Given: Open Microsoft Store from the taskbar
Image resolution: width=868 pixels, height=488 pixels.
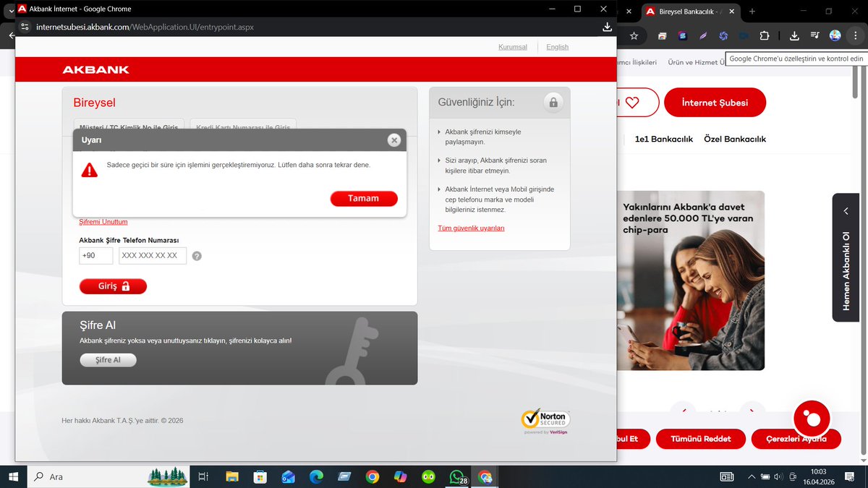Looking at the screenshot, I should pos(260,477).
